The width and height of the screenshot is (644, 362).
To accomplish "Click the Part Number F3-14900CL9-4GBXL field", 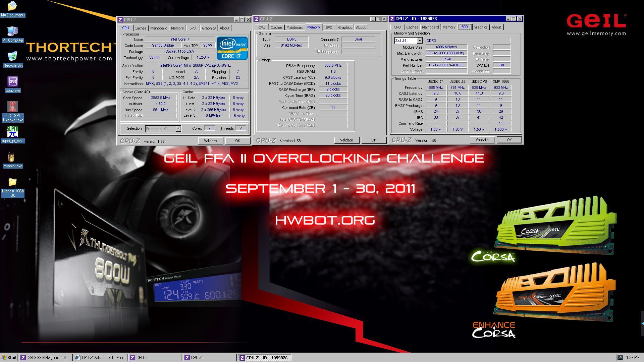I will pyautogui.click(x=446, y=65).
